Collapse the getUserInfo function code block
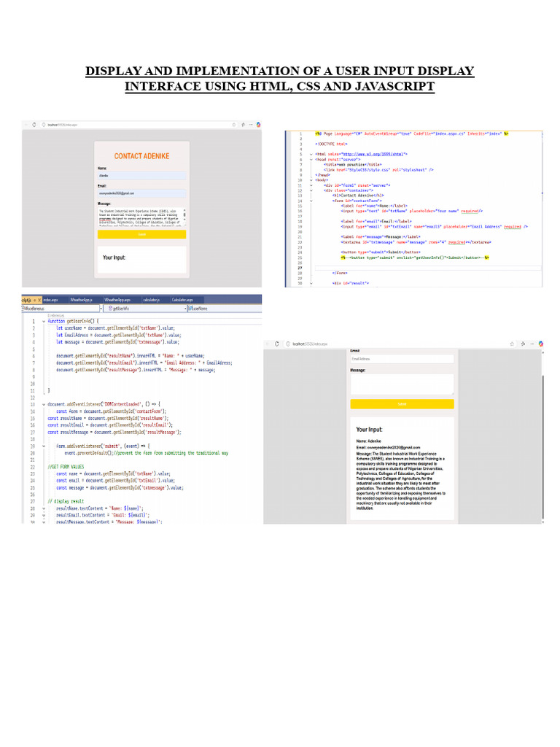Screen dimensions: 560x747 coord(43,321)
